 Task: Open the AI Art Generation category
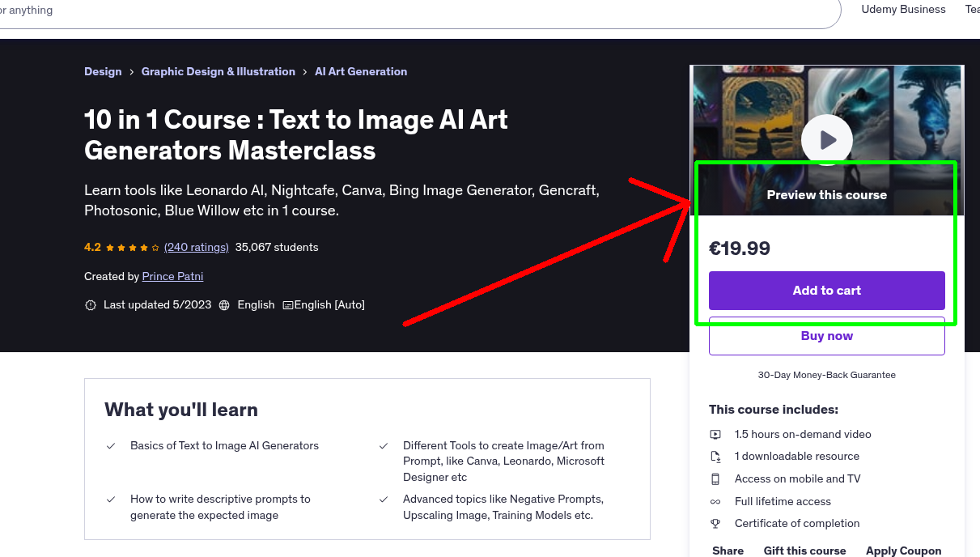(x=361, y=71)
